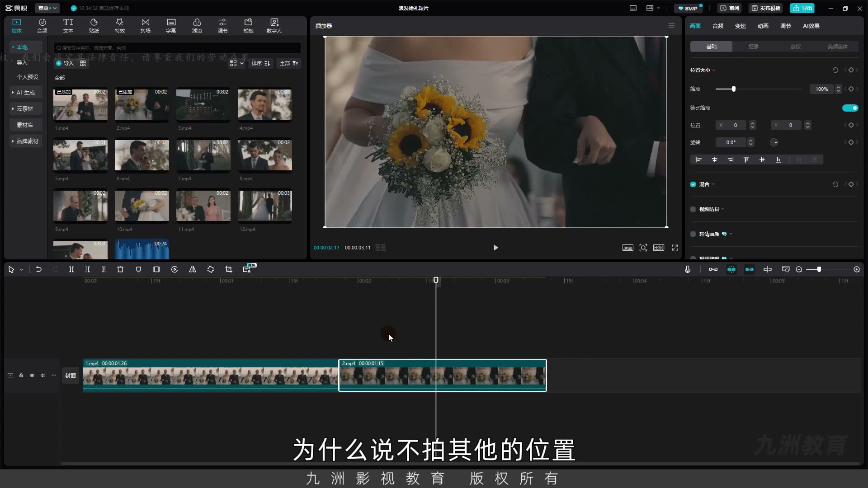The height and width of the screenshot is (488, 868).
Task: Open the 调节 adjustment panel in top toolbar
Action: point(222,26)
